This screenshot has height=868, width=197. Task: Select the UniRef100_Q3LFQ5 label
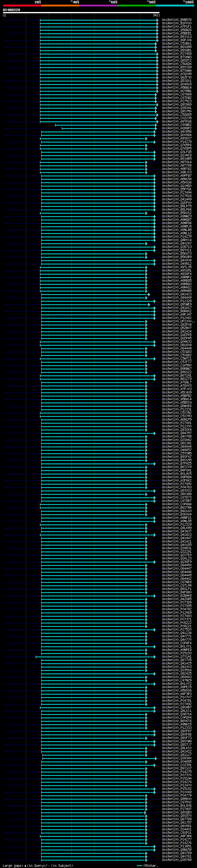point(177,152)
